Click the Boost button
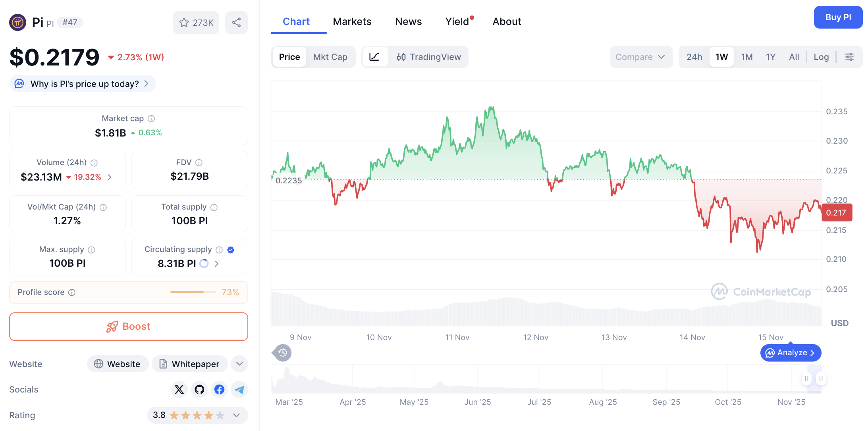 click(x=128, y=326)
